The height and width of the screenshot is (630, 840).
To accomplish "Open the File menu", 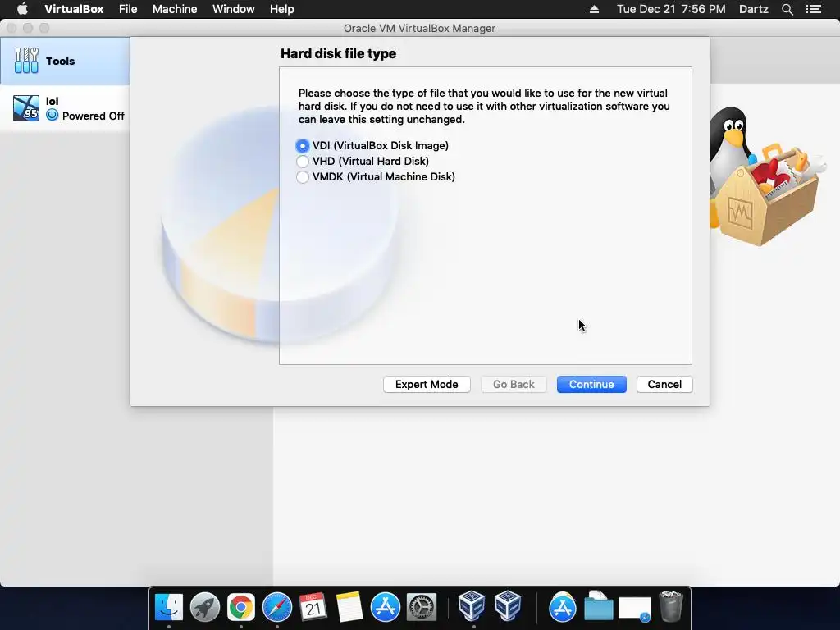I will [128, 9].
